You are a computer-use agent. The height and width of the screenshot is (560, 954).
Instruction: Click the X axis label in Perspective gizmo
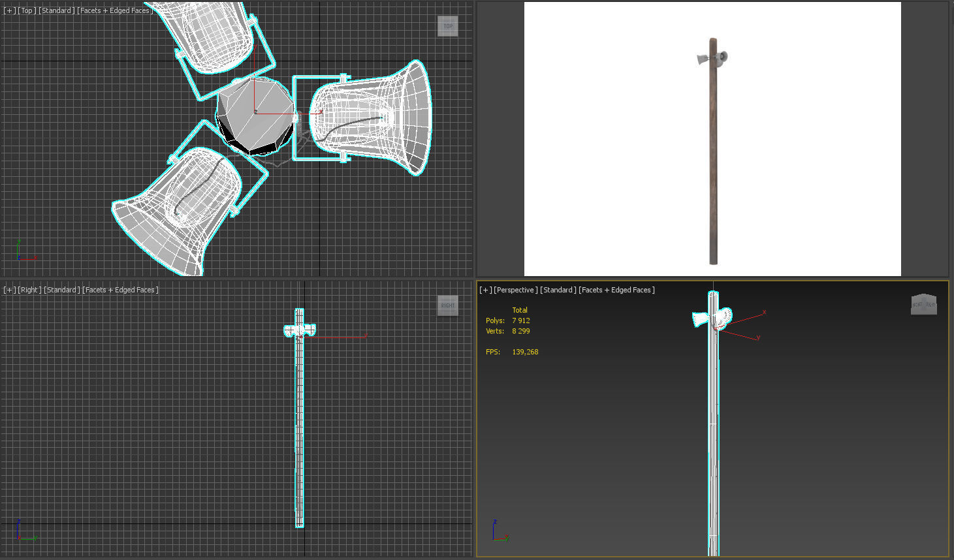(x=764, y=313)
